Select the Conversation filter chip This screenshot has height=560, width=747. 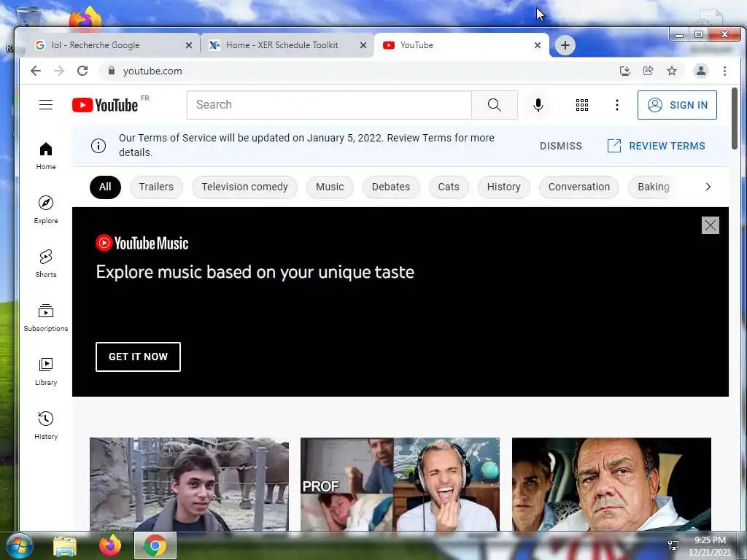coord(578,187)
